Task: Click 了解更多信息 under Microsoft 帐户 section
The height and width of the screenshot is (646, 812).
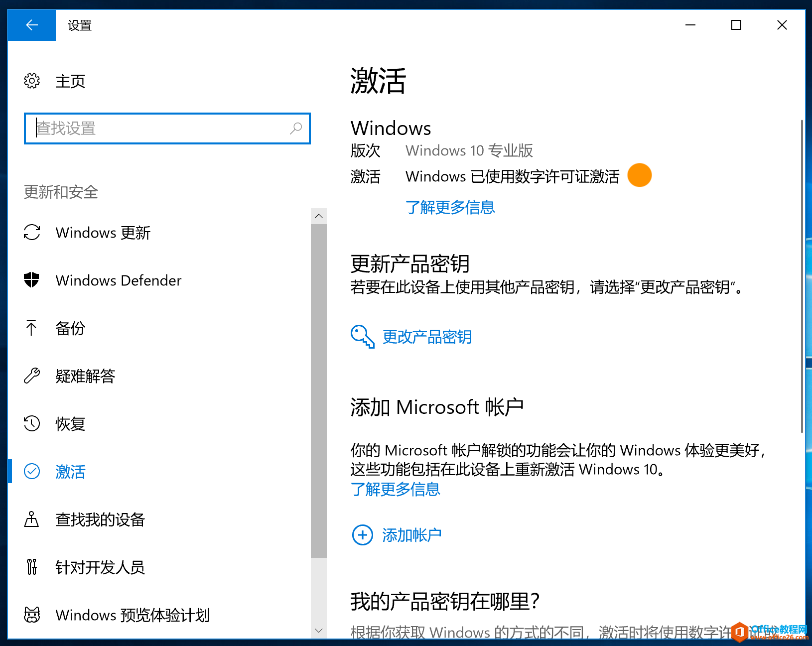Action: (396, 489)
